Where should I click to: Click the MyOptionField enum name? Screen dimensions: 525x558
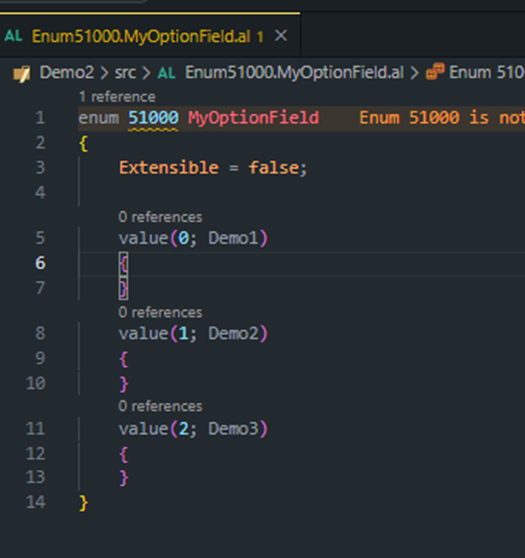[x=253, y=118]
